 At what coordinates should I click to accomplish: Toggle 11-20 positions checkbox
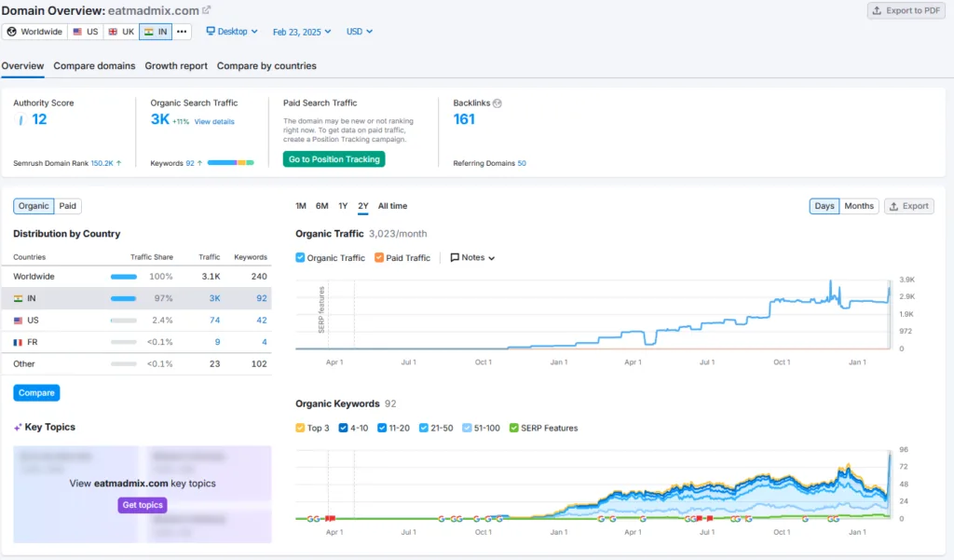pyautogui.click(x=382, y=428)
